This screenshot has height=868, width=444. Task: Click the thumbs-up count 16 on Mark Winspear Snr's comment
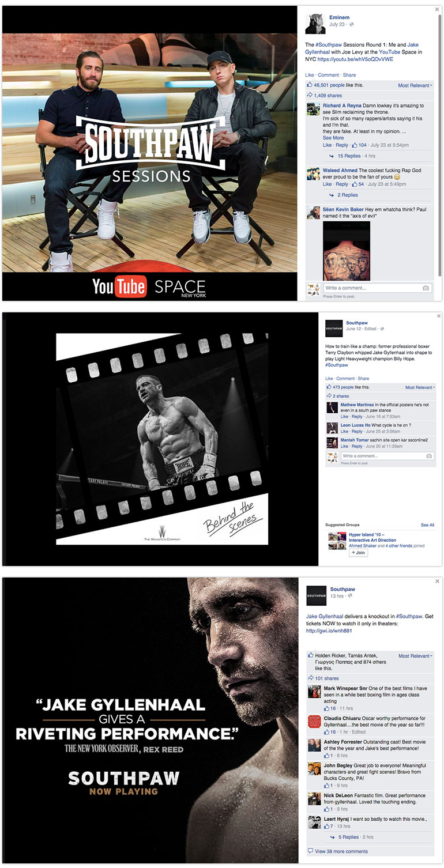point(330,708)
